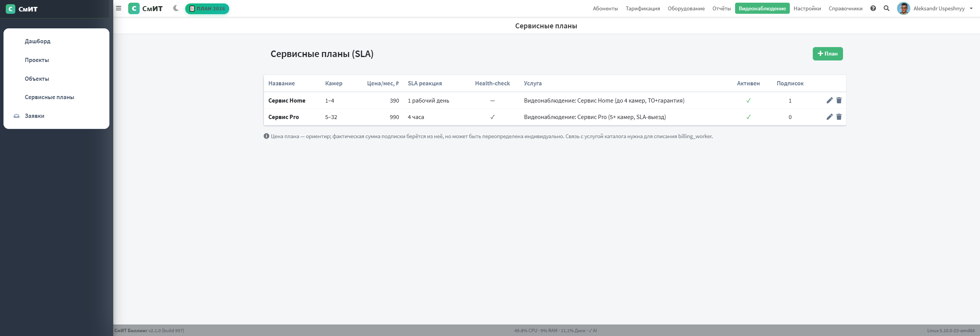Click the user avatar picture

[903, 8]
